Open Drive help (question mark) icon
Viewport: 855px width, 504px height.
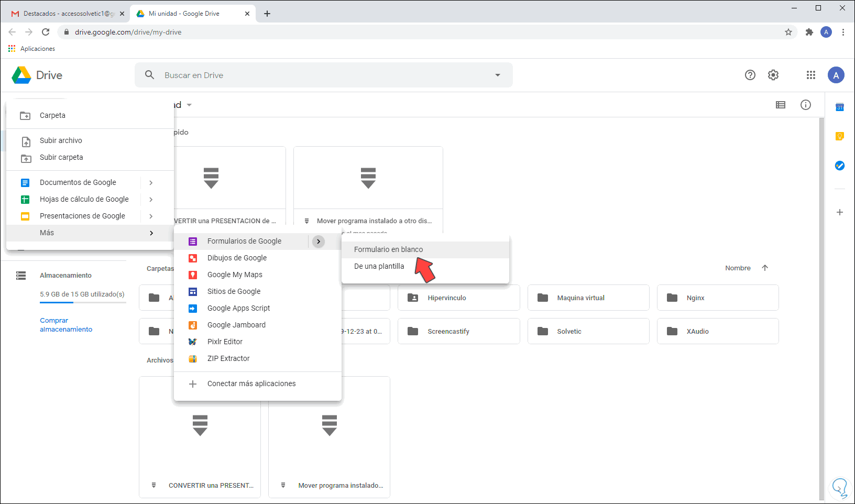(x=750, y=75)
